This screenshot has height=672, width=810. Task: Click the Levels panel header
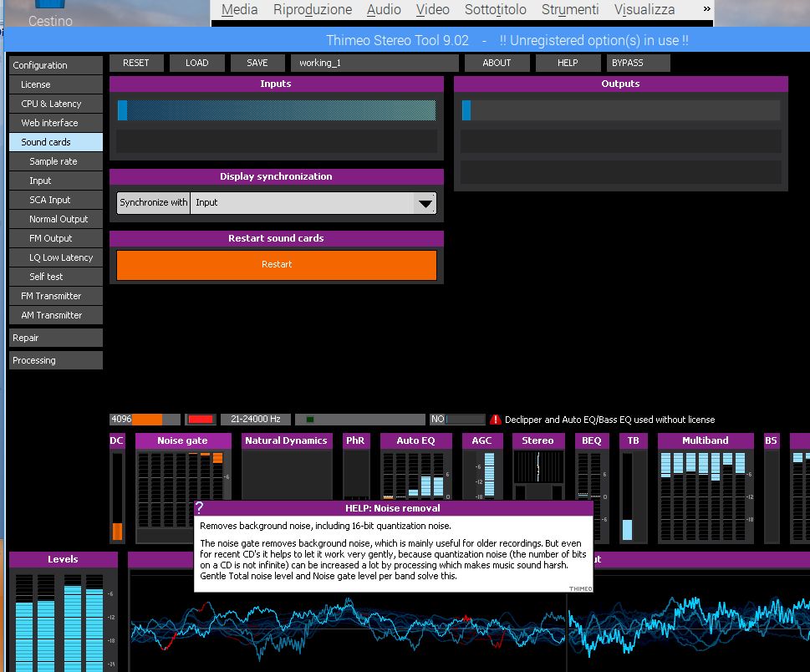click(x=63, y=559)
